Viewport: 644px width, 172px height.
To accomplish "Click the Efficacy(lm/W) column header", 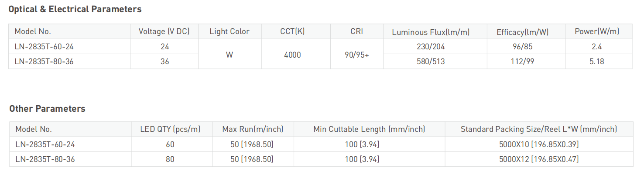I will click(522, 32).
